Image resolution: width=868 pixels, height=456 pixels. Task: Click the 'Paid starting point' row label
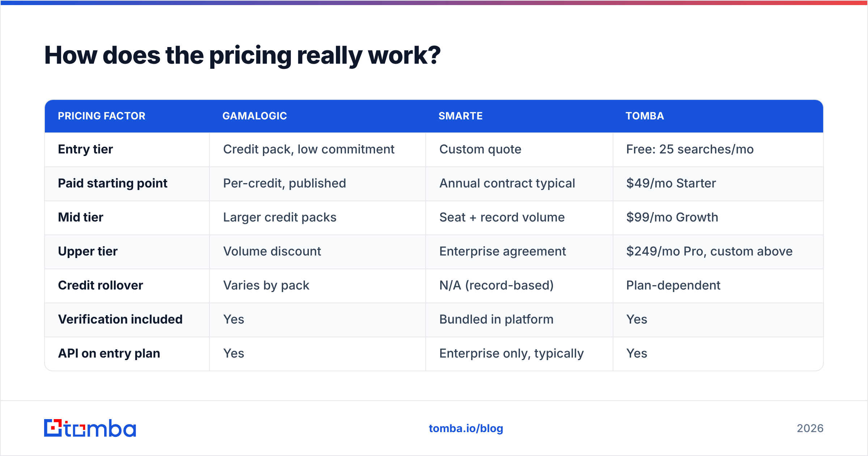[x=112, y=183]
